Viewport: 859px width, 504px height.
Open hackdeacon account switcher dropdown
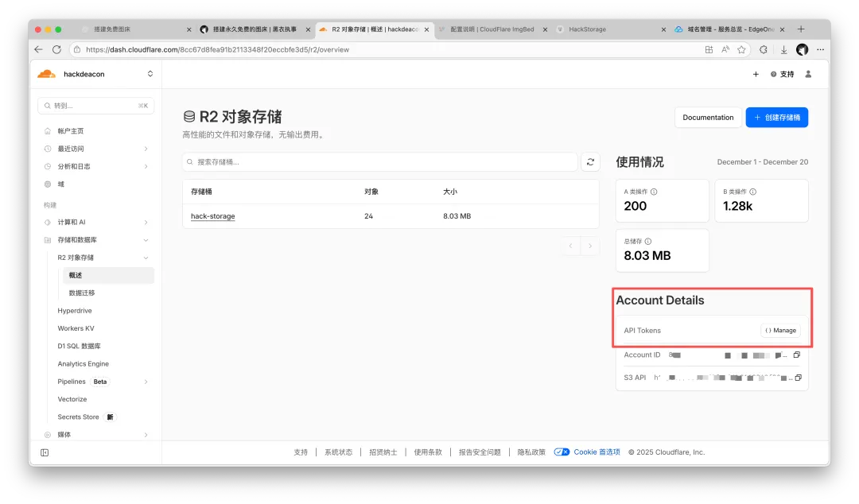click(x=150, y=74)
